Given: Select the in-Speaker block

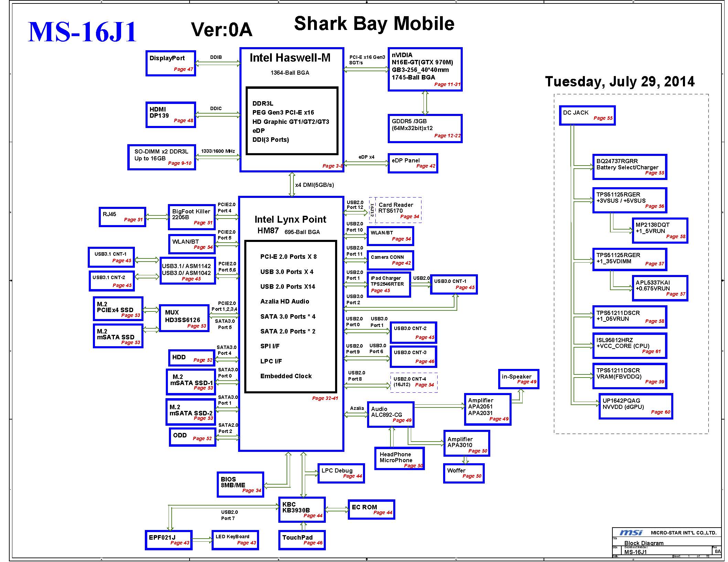Looking at the screenshot, I should click(518, 379).
